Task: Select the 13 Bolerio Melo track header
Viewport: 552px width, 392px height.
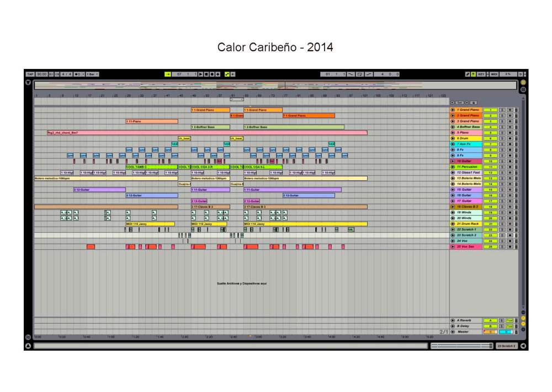Action: pyautogui.click(x=469, y=179)
